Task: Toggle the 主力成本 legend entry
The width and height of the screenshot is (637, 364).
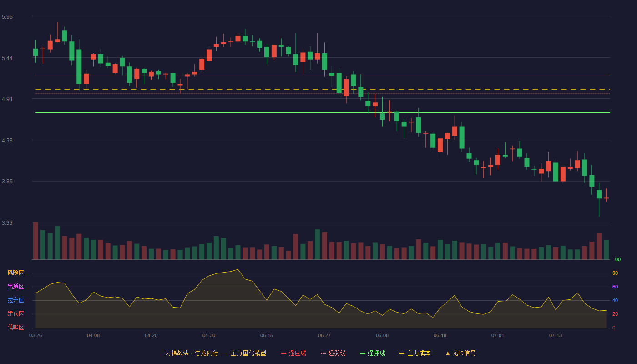Action: (x=415, y=353)
